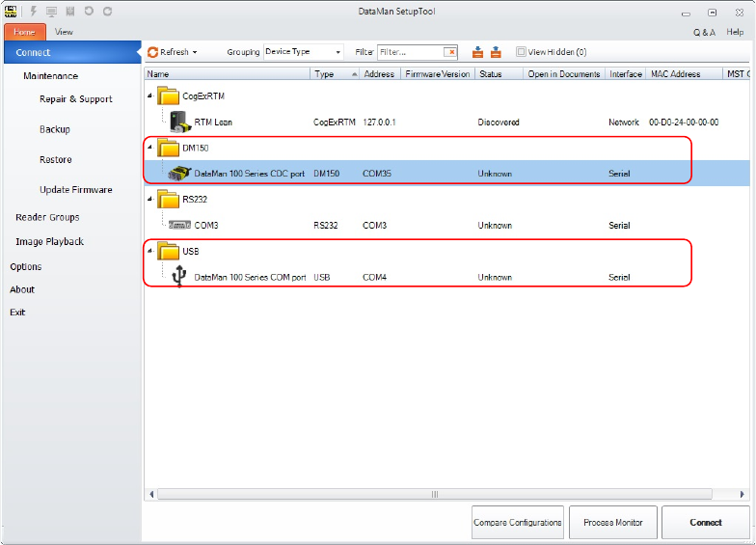Screen dimensions: 756x545
Task: Select Maintenance in the sidebar
Action: click(x=50, y=75)
